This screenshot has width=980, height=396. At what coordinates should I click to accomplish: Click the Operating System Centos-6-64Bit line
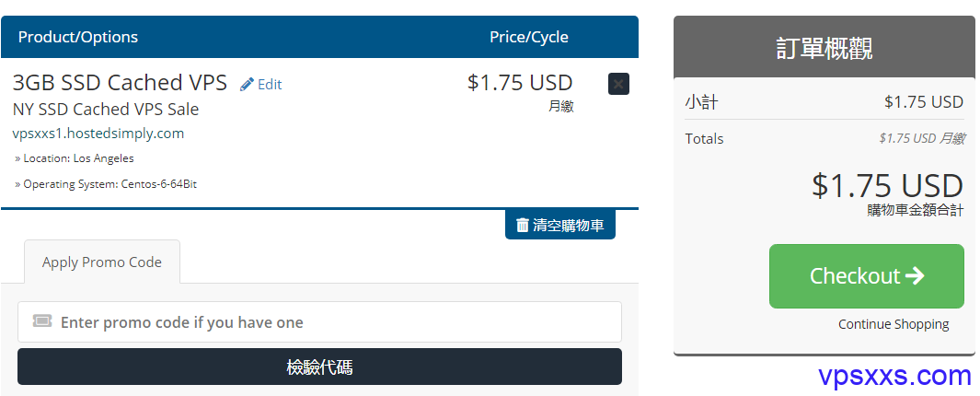click(106, 184)
